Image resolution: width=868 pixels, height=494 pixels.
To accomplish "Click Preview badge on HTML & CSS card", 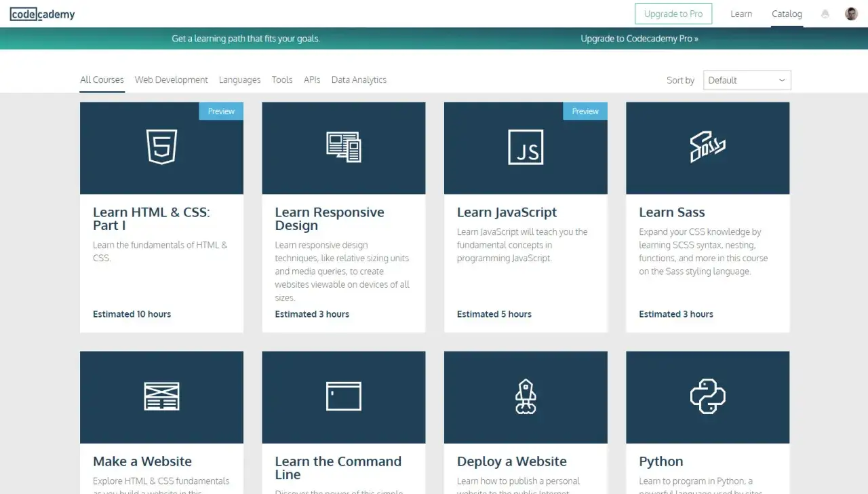I will 221,111.
